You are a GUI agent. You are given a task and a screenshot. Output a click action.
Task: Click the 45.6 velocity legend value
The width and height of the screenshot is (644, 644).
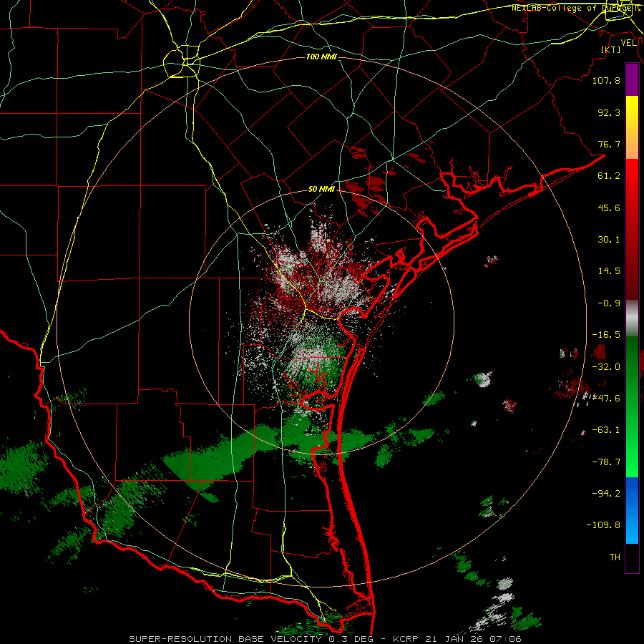[x=609, y=208]
